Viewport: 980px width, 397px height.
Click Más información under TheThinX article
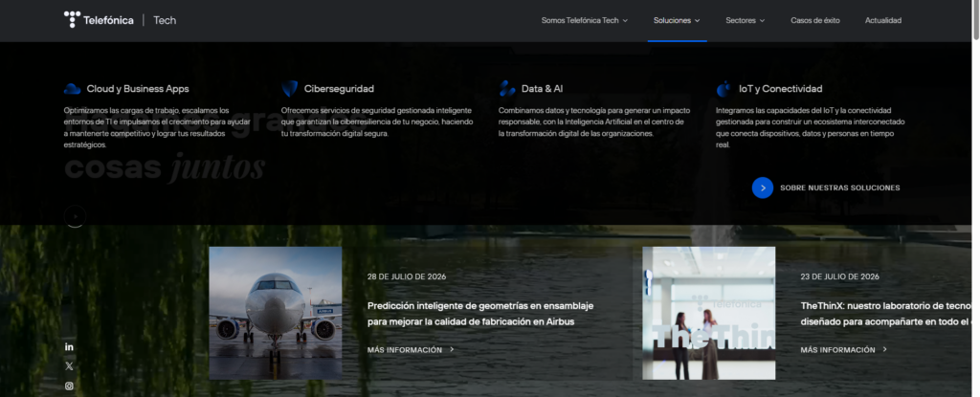tap(844, 350)
